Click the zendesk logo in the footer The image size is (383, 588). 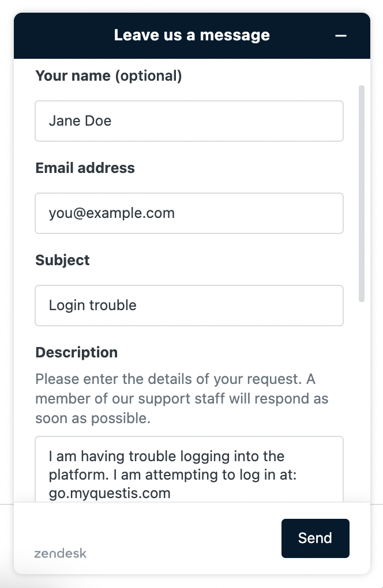coord(60,553)
